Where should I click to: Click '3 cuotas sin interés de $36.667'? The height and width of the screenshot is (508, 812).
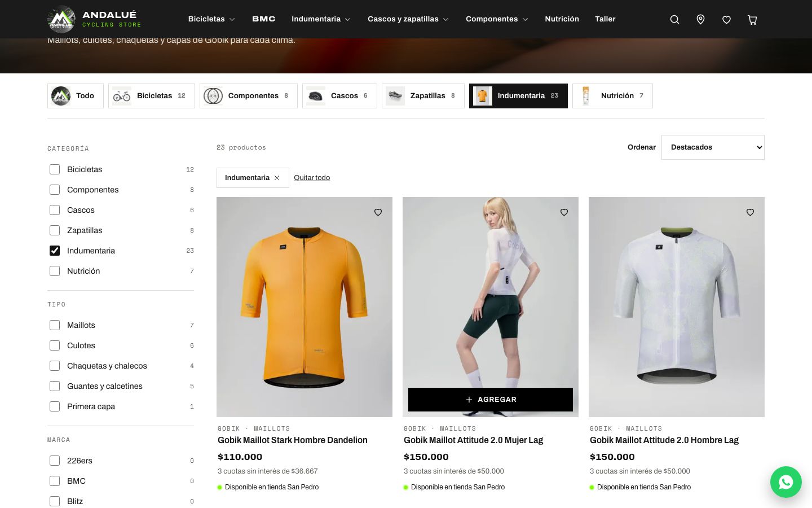268,471
